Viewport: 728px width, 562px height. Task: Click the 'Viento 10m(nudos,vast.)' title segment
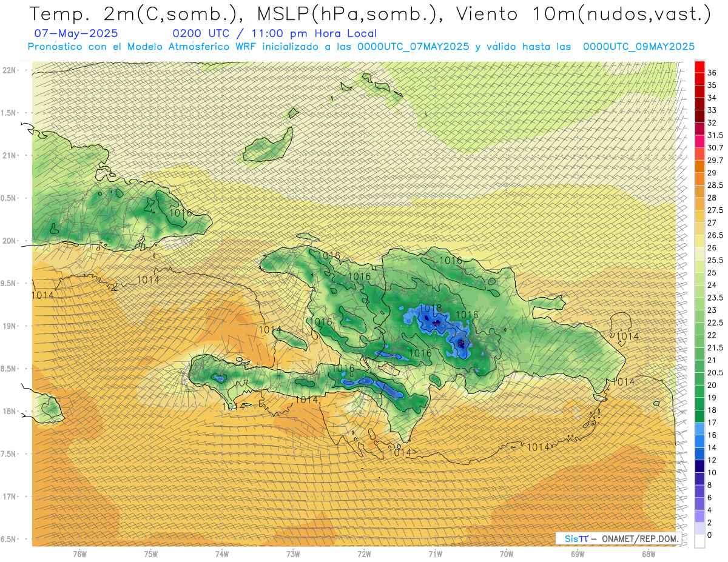(x=582, y=13)
